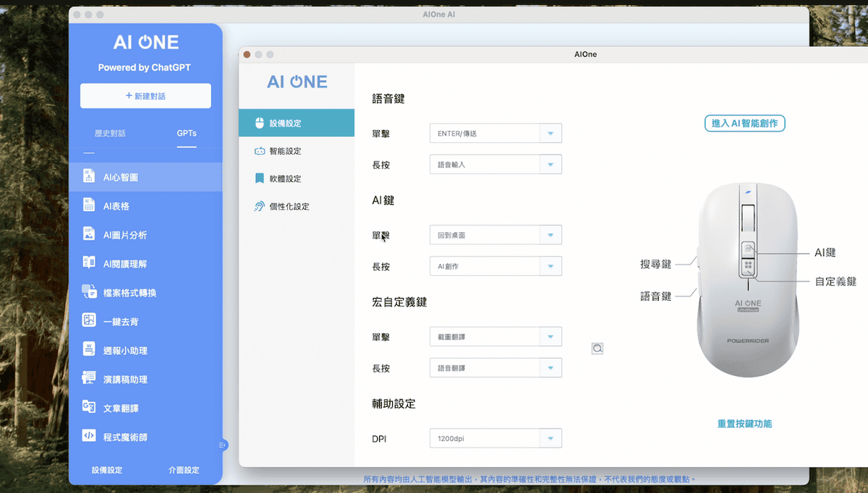Click the AI表格 spreadsheet icon

88,205
